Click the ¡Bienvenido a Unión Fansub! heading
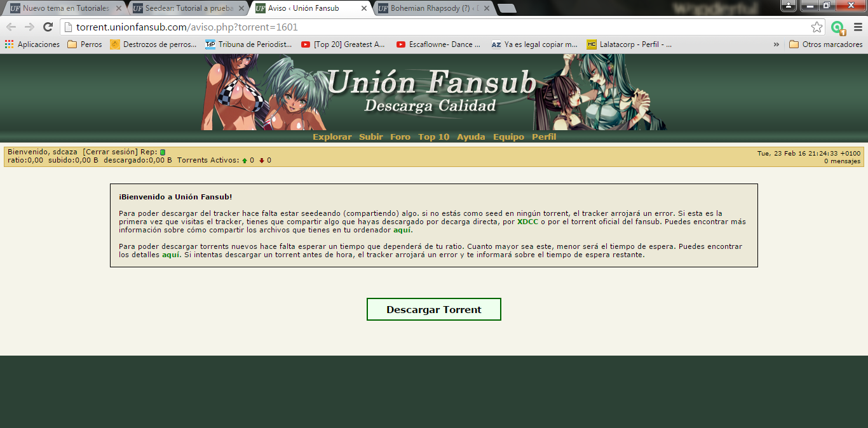Viewport: 868px width, 428px height. point(175,197)
